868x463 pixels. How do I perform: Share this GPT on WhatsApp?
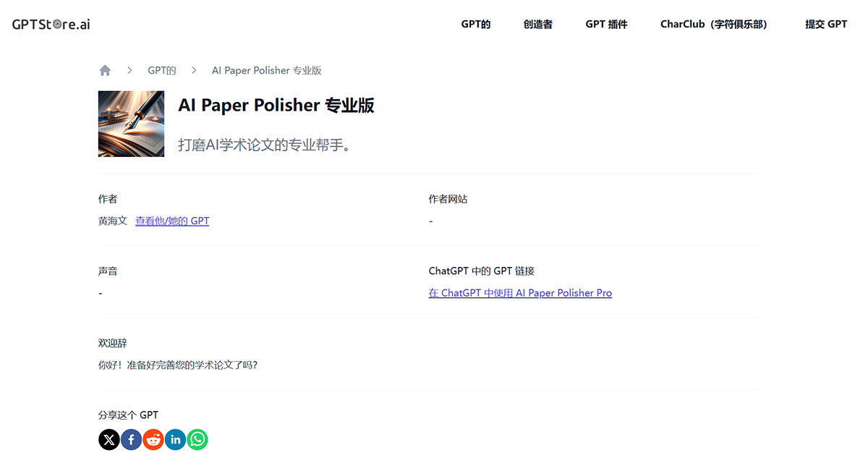(x=197, y=439)
